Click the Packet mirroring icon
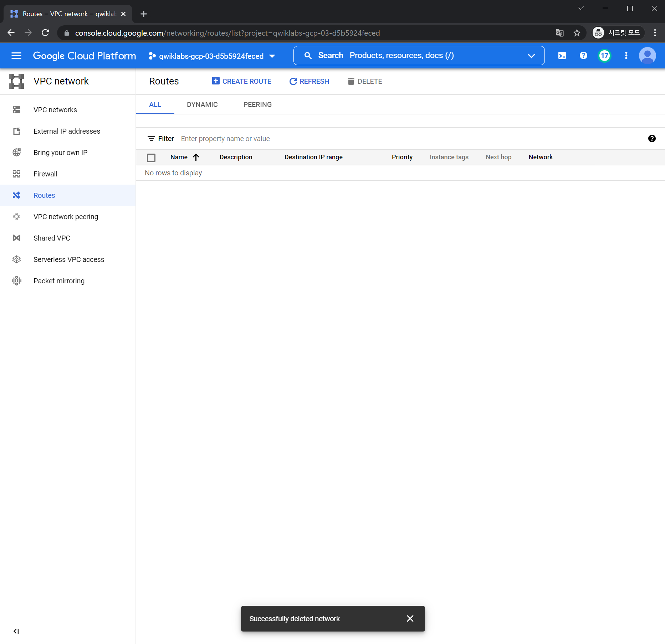The height and width of the screenshot is (644, 665). pyautogui.click(x=16, y=281)
